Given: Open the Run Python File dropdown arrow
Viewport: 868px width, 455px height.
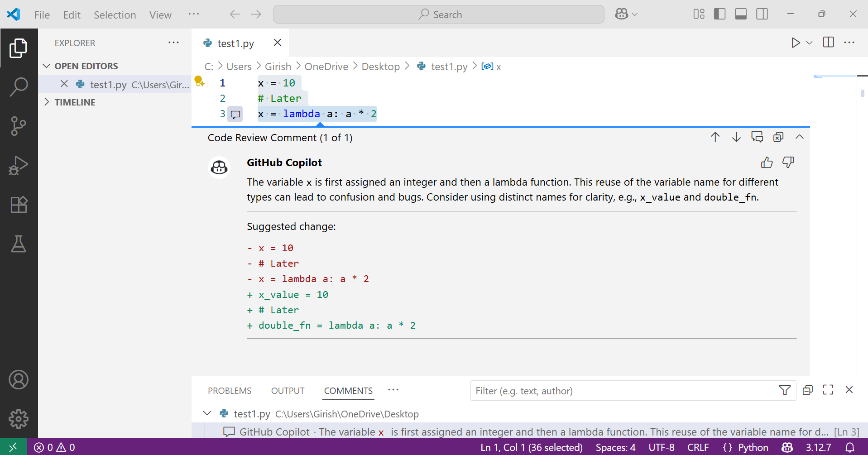Looking at the screenshot, I should [x=810, y=43].
